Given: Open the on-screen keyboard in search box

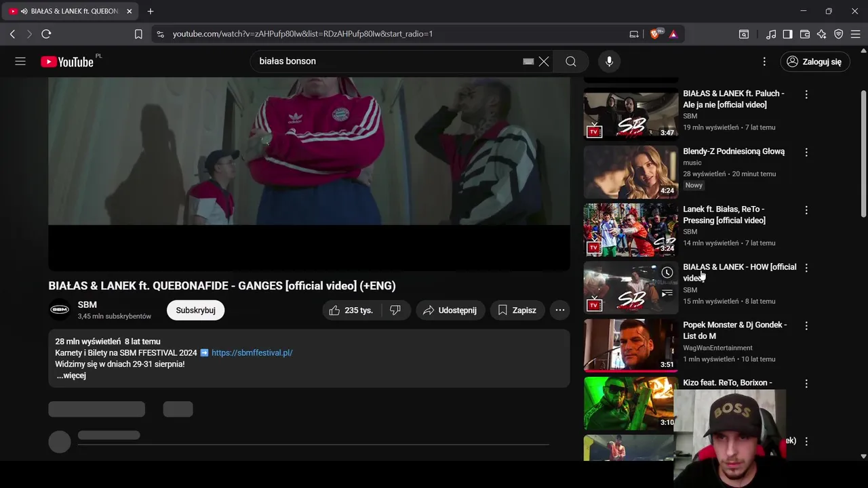Looking at the screenshot, I should pyautogui.click(x=528, y=62).
